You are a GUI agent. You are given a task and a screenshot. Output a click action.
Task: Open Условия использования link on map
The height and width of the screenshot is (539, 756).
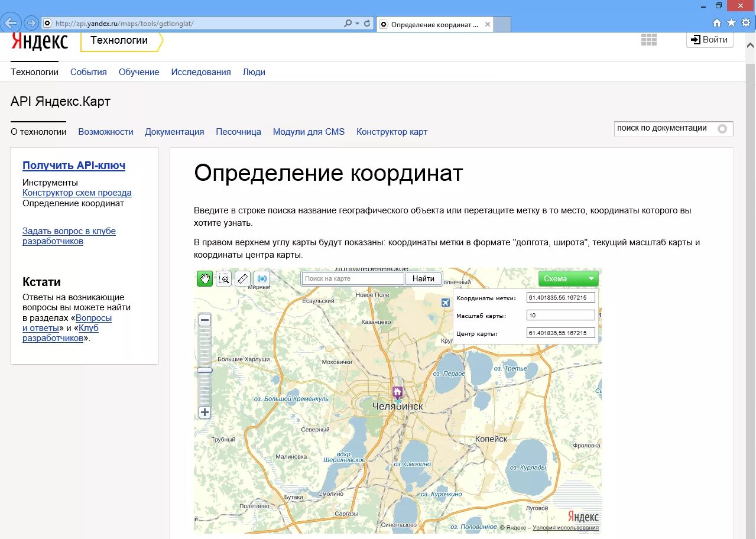[x=566, y=528]
